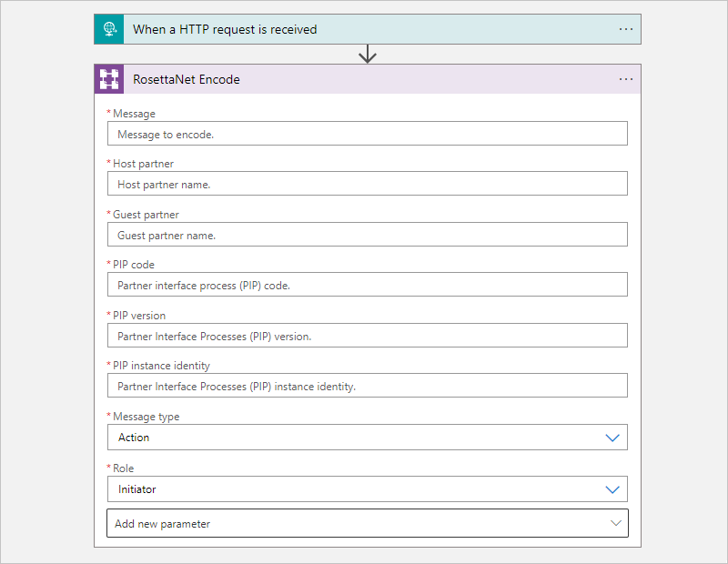This screenshot has width=728, height=564.
Task: Select the RosettaNet Encode title bar
Action: (364, 79)
